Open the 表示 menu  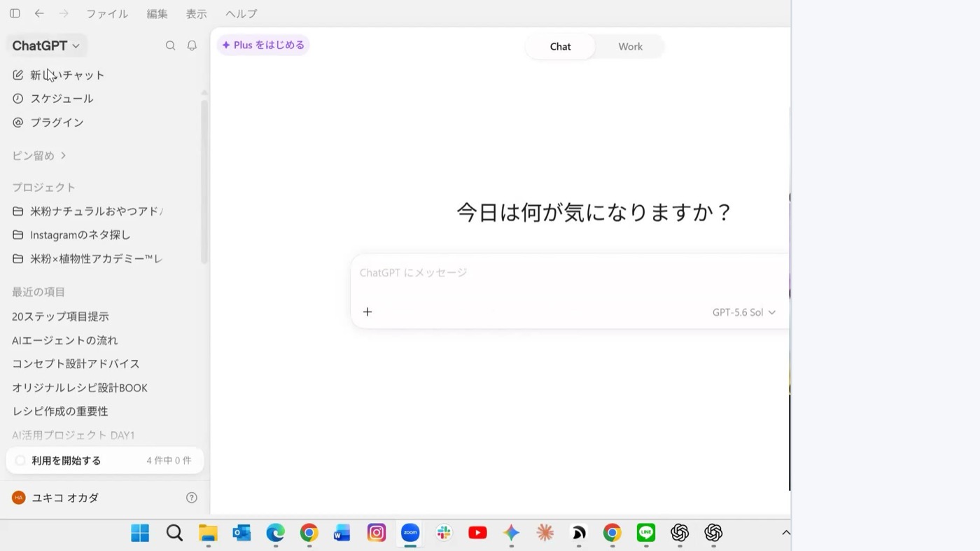(x=197, y=13)
